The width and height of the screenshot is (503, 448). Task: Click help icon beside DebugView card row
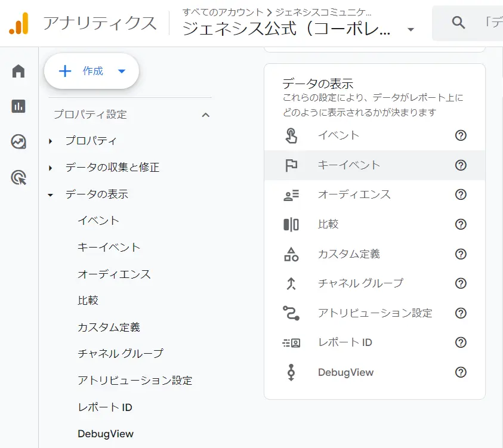pos(461,372)
